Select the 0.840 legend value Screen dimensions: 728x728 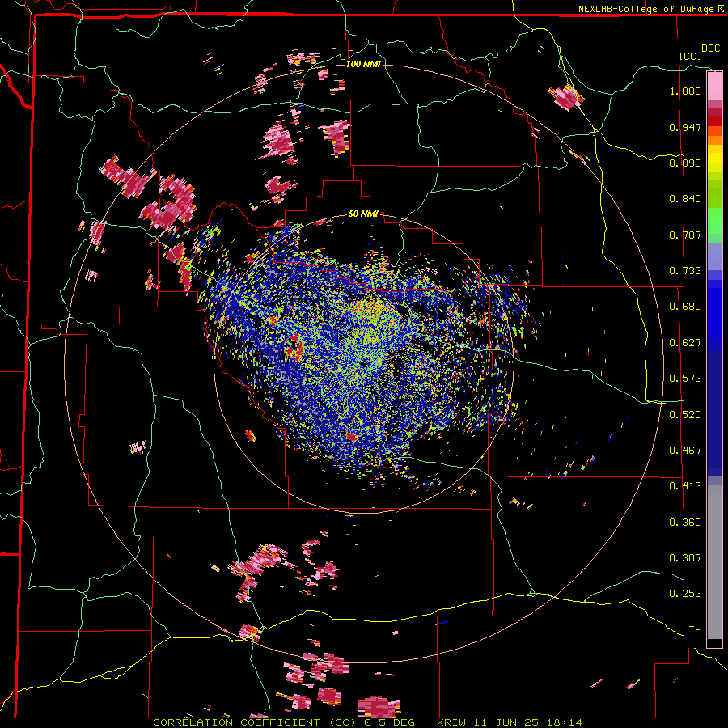[685, 199]
